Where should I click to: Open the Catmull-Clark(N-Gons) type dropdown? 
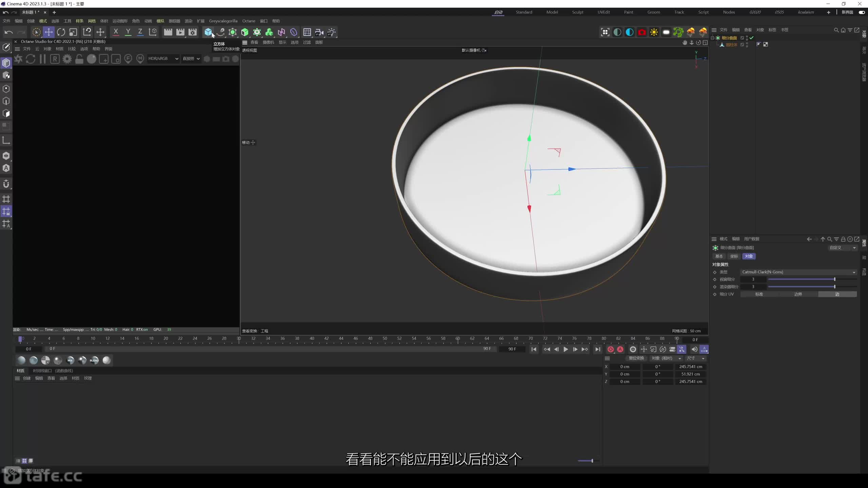[798, 272]
